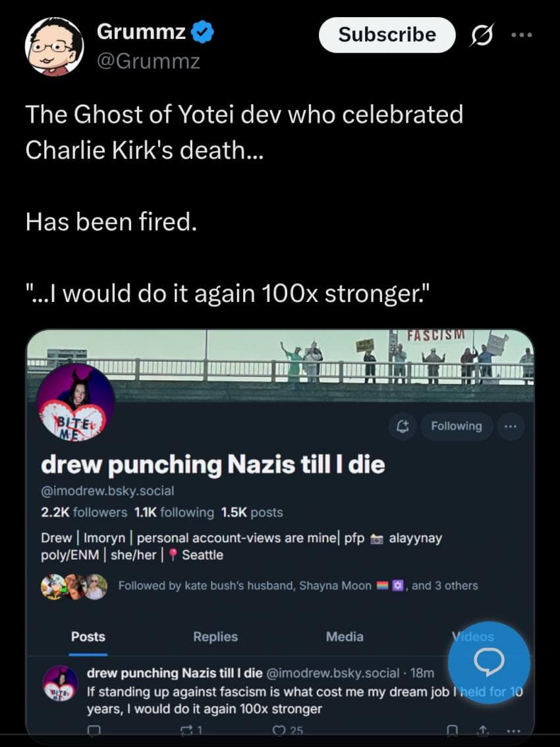560x747 pixels.
Task: Select the Posts tab
Action: coord(88,636)
